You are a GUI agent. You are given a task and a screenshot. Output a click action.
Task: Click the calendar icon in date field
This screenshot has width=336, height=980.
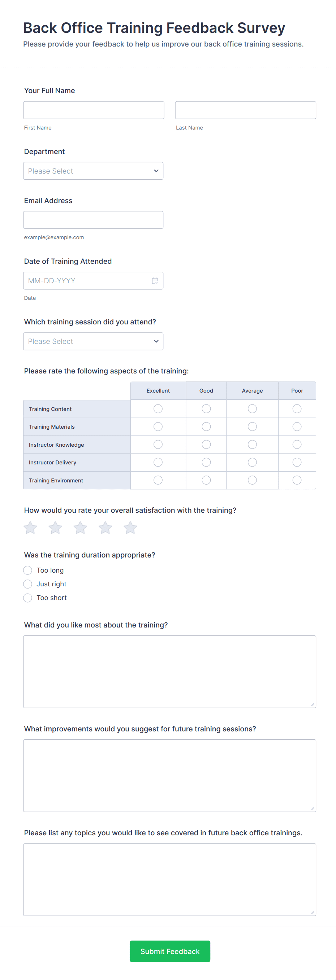[x=155, y=281]
